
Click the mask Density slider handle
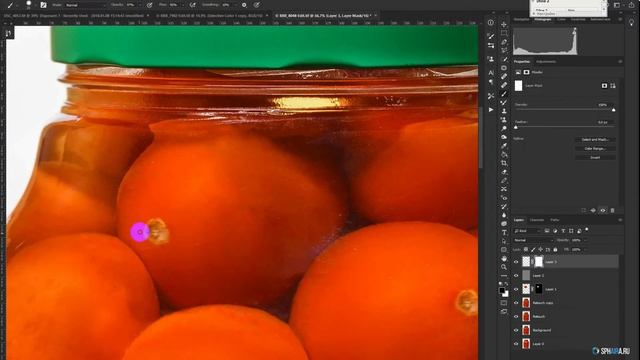[x=613, y=110]
